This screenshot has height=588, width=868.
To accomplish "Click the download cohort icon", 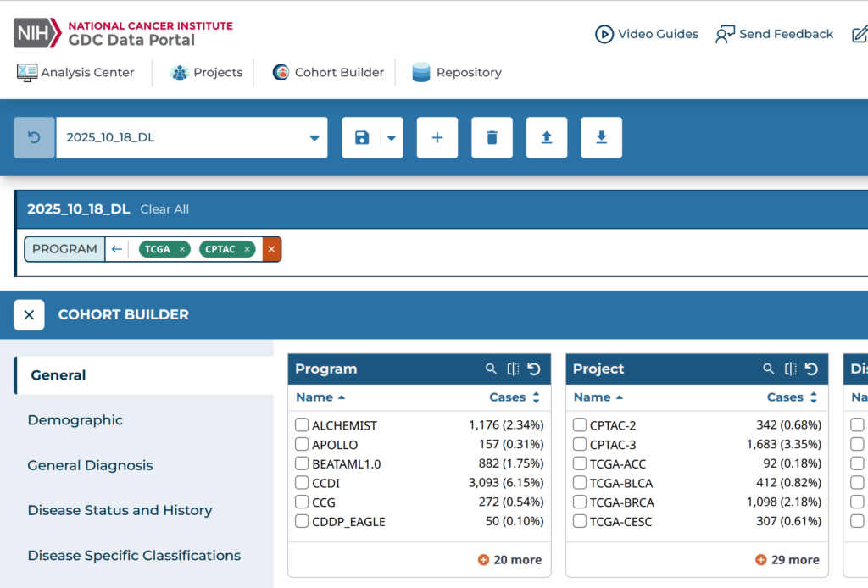I will (601, 137).
